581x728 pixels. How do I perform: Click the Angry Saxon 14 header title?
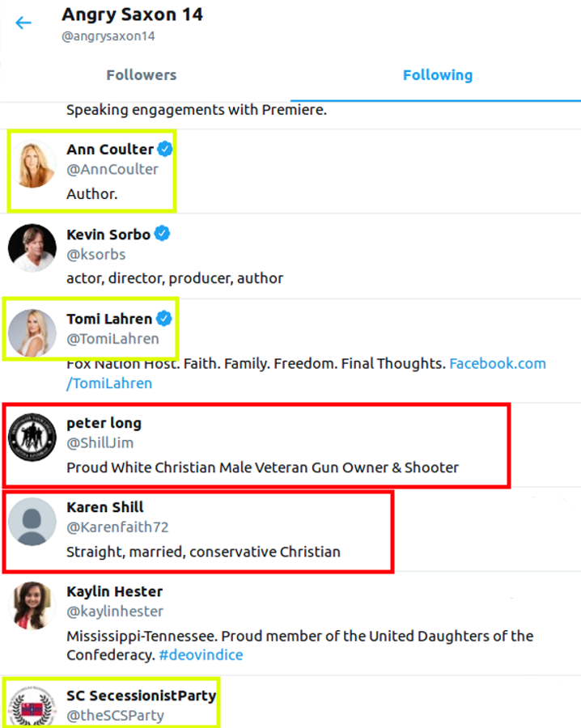[133, 15]
